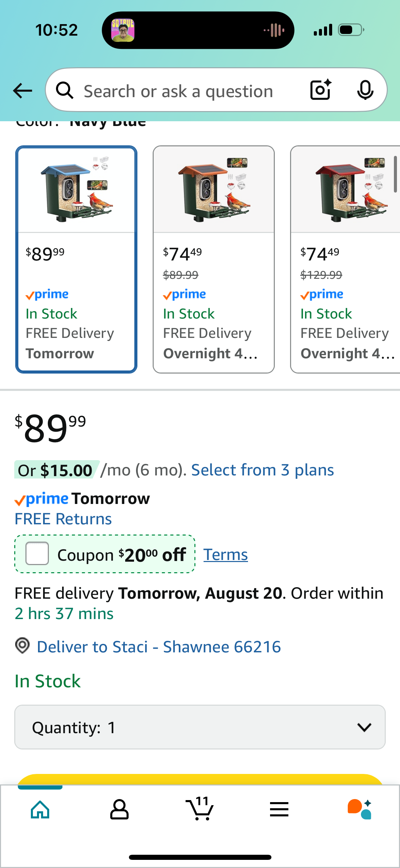Open the hamburger menu tab
400x868 pixels.
[x=279, y=809]
